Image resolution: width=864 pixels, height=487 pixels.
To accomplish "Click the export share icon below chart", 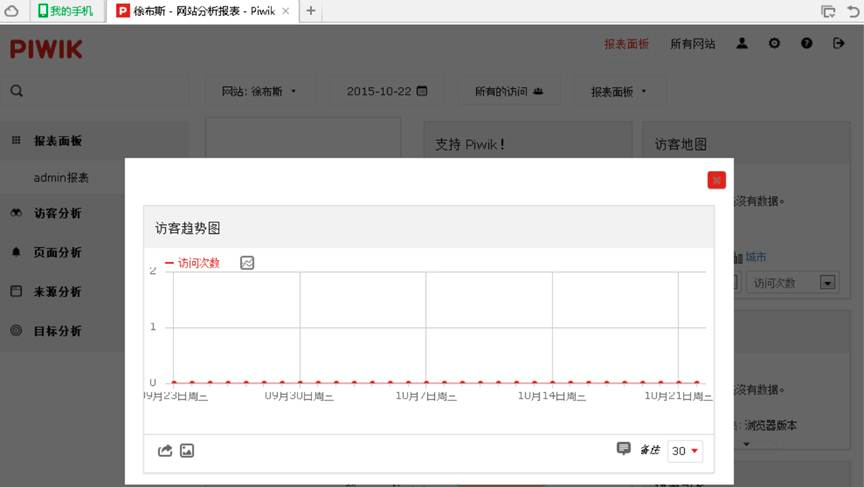I will pos(165,451).
